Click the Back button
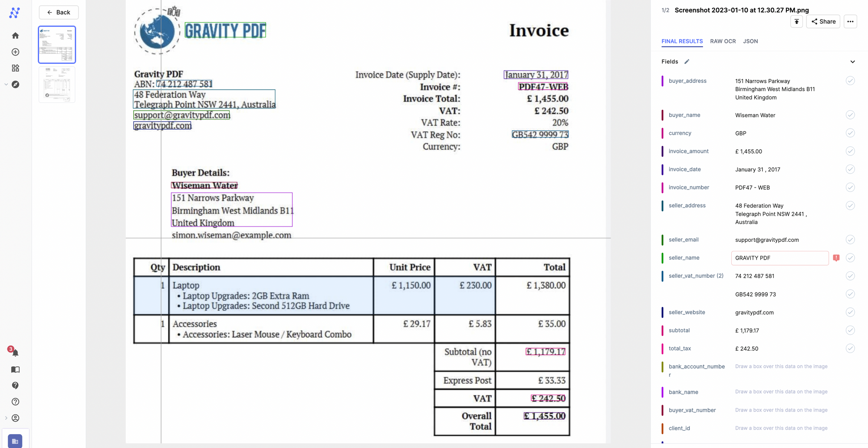The height and width of the screenshot is (448, 868). tap(59, 13)
